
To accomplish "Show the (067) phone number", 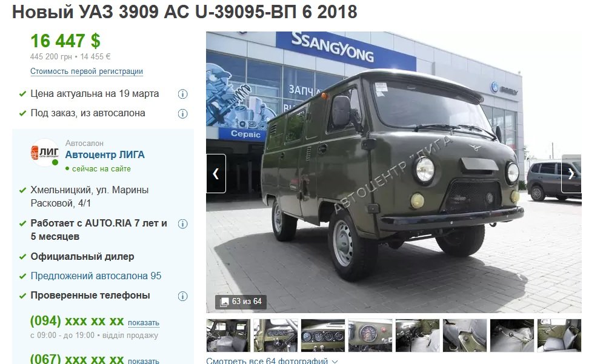I will click(x=144, y=361).
